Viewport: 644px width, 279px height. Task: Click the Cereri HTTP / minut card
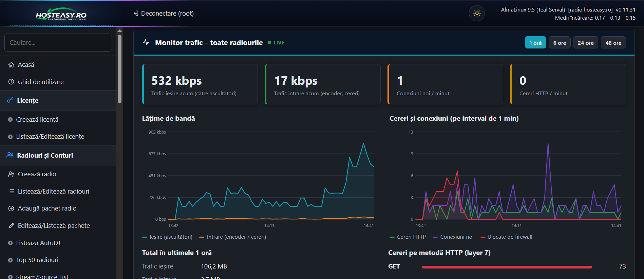568,84
